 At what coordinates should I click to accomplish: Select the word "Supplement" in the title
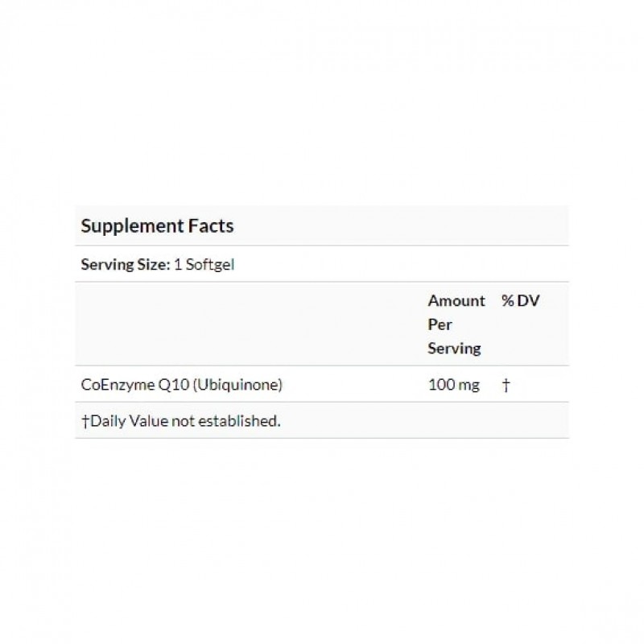129,226
